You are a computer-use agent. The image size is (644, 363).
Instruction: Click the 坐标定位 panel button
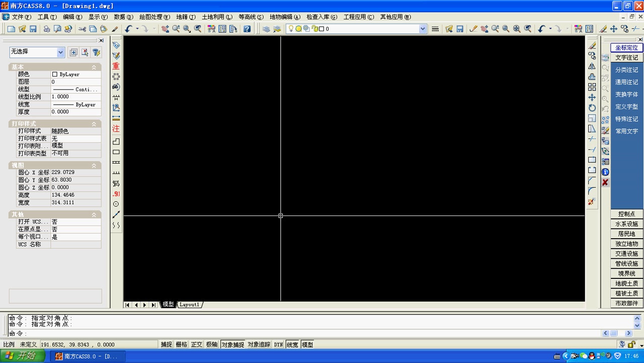(626, 48)
